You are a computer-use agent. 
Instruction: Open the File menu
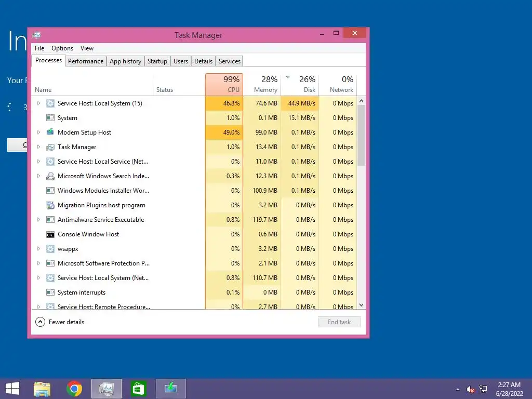39,48
